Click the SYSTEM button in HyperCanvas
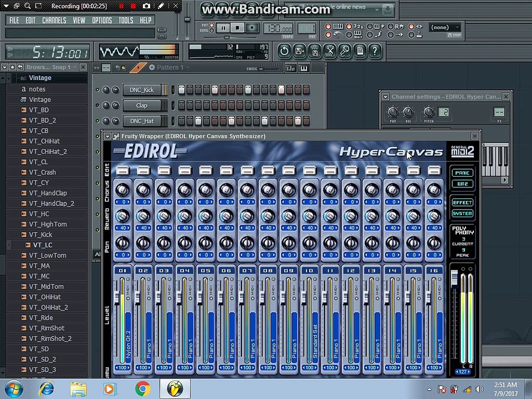The width and height of the screenshot is (532, 399). coord(462,213)
